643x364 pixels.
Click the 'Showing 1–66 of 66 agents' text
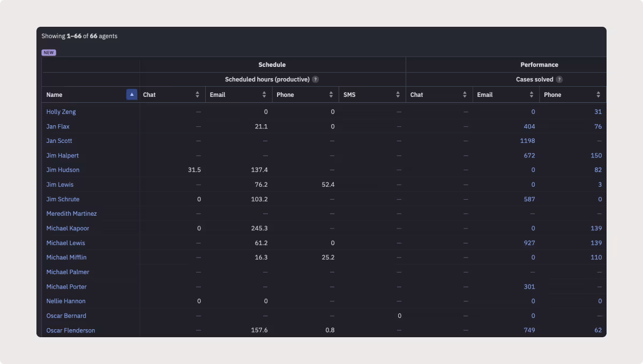pos(79,36)
